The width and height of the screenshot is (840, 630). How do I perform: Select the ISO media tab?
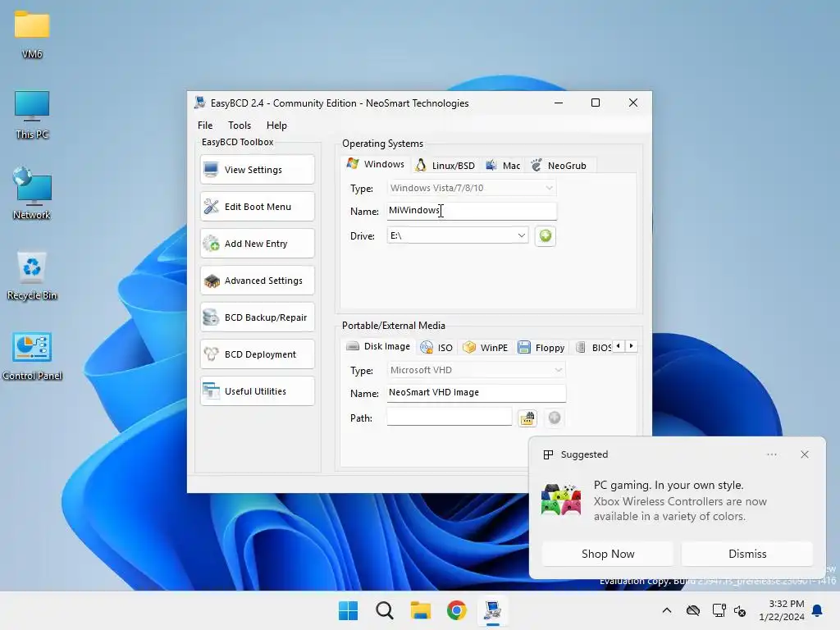tap(436, 348)
